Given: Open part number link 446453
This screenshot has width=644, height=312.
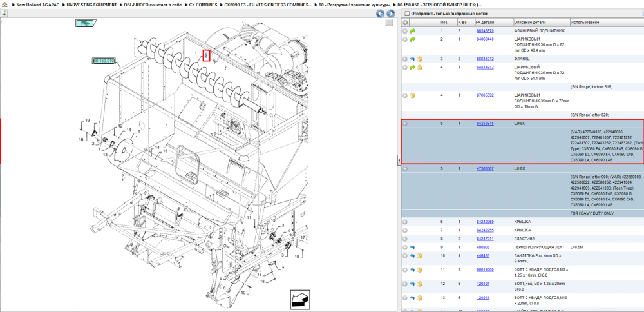Looking at the screenshot, I should [x=483, y=256].
